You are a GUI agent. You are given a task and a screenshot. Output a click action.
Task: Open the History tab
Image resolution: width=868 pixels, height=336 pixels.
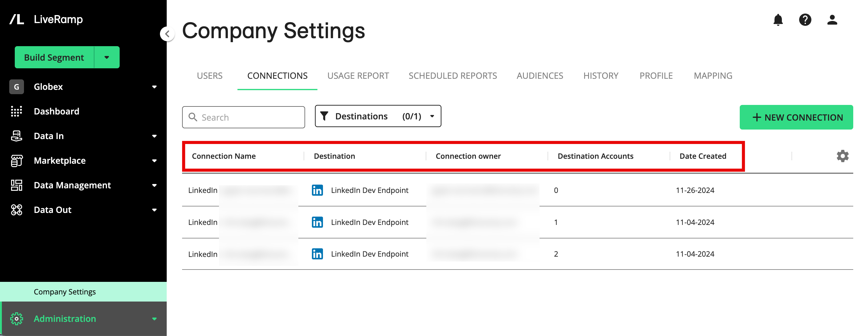coord(601,75)
